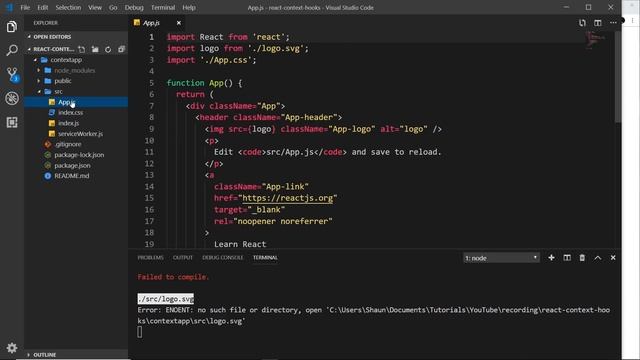The image size is (640, 360).
Task: Open the node terminal selector dropdown
Action: point(501,258)
